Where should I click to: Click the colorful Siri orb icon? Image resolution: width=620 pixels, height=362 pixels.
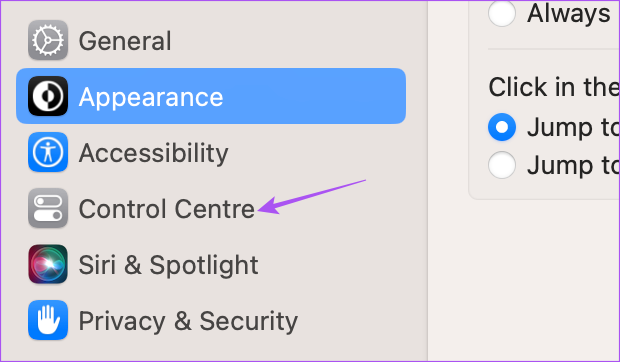point(48,264)
